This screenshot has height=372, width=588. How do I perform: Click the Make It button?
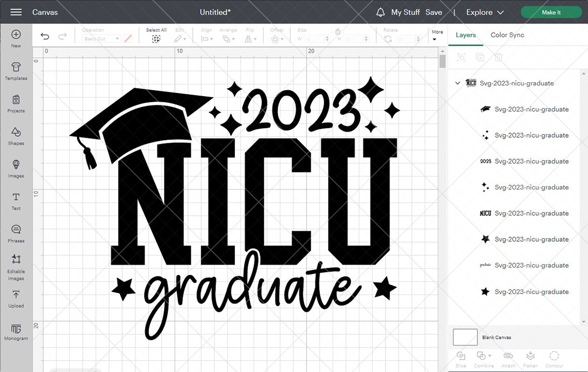(551, 12)
